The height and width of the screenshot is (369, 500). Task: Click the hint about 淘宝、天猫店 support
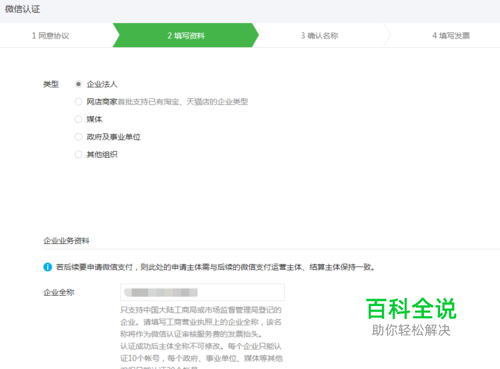coord(183,102)
